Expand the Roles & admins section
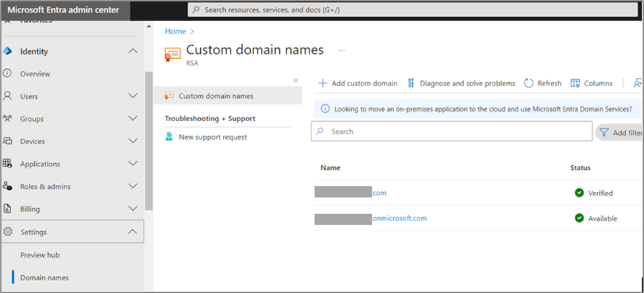The image size is (644, 293). coord(132,186)
